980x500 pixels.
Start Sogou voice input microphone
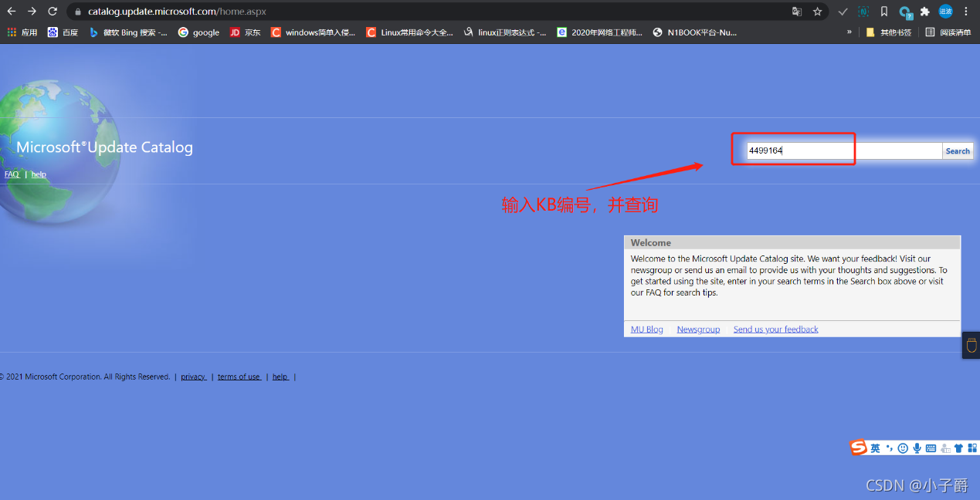click(x=917, y=448)
